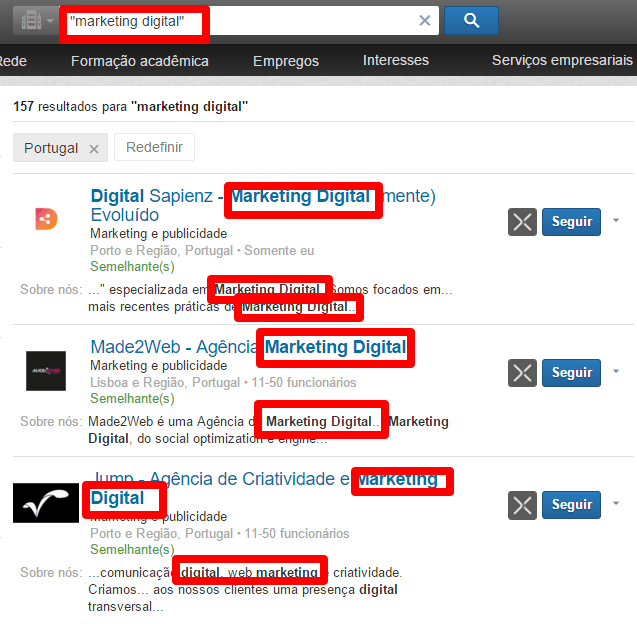
Task: Remove the Portugal filter with its X
Action: 94,149
